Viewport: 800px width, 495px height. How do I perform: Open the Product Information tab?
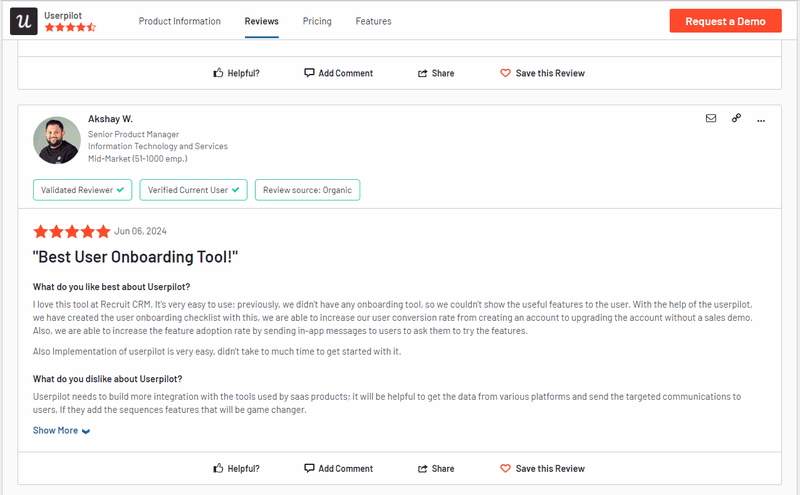click(x=180, y=21)
